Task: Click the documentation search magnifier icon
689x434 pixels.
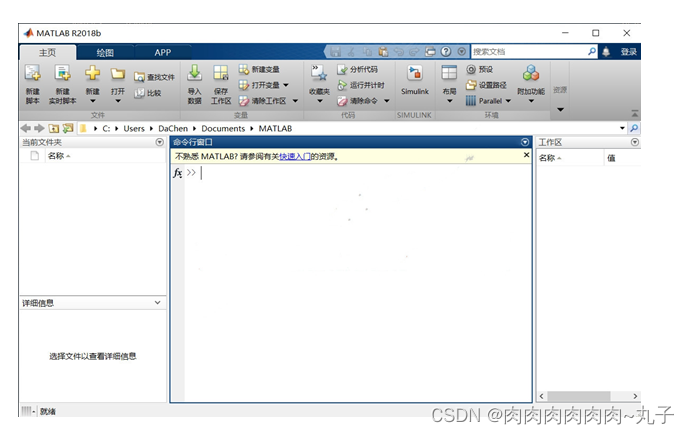Action: point(592,52)
